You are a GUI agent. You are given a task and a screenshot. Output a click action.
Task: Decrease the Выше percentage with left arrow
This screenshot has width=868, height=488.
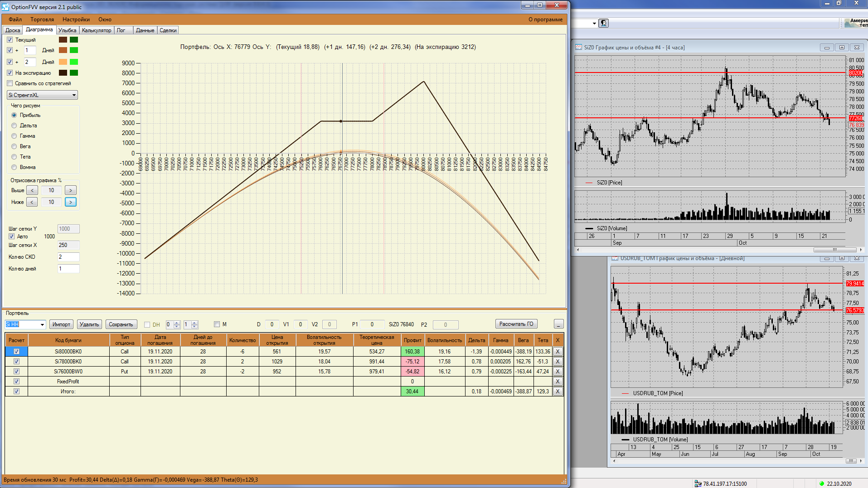[x=32, y=190]
